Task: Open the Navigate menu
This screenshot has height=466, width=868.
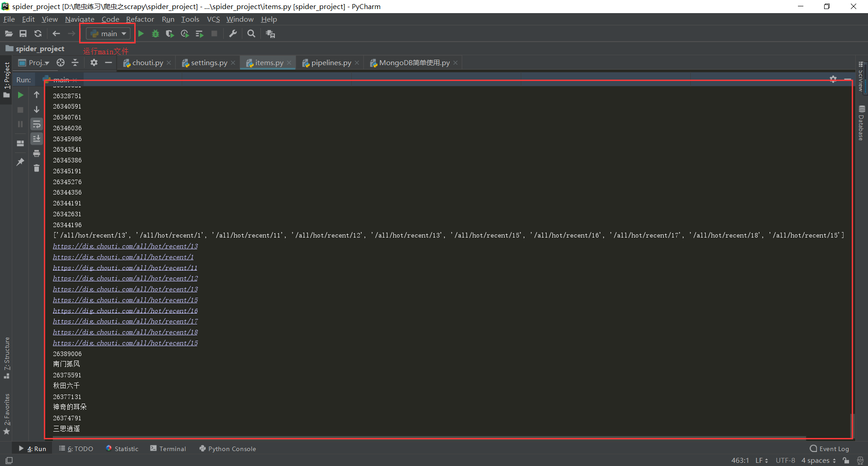Action: [x=80, y=19]
